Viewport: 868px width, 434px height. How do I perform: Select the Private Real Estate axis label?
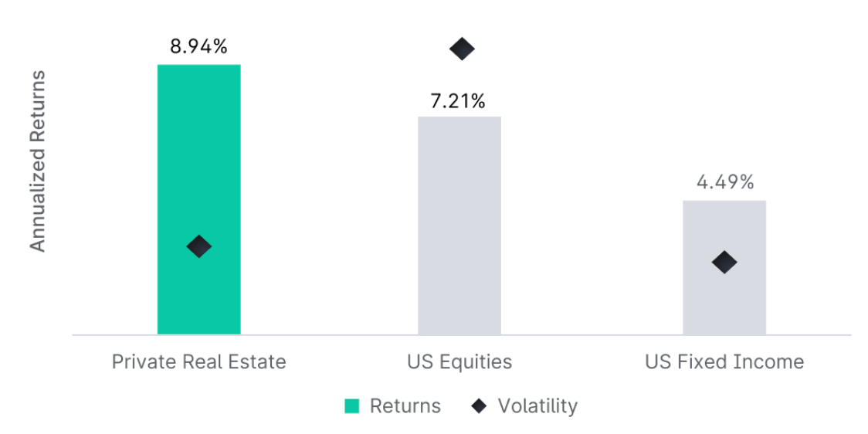pos(199,362)
